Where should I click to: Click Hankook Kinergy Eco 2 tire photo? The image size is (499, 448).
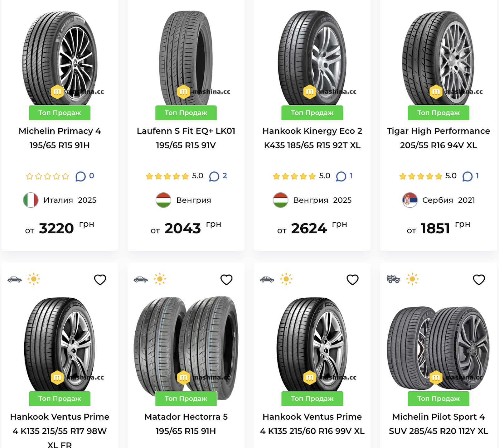[312, 58]
